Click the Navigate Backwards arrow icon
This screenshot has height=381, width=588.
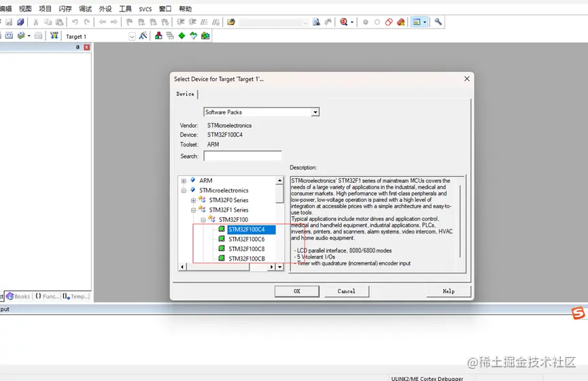pyautogui.click(x=103, y=22)
